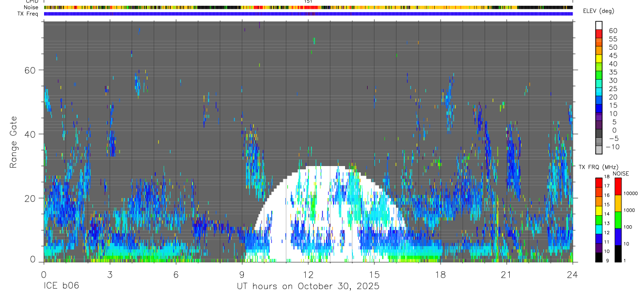Click Range Gate axis tick label '60'
644x297 pixels.
(x=31, y=70)
